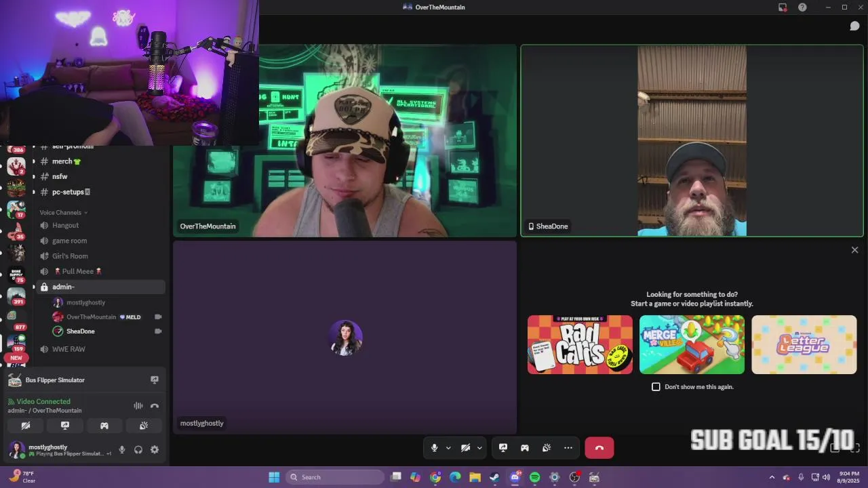868x488 pixels.
Task: Launch the Bad Cards activity
Action: 580,344
